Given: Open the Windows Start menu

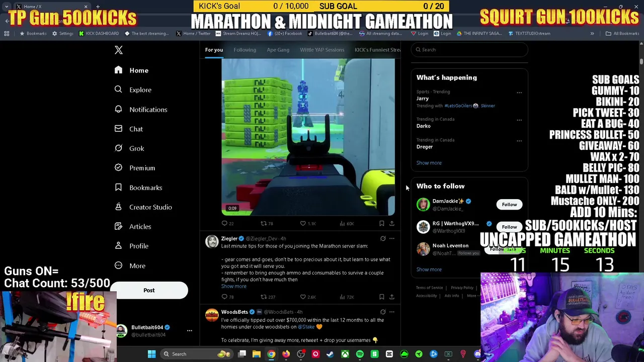Looking at the screenshot, I should point(151,354).
